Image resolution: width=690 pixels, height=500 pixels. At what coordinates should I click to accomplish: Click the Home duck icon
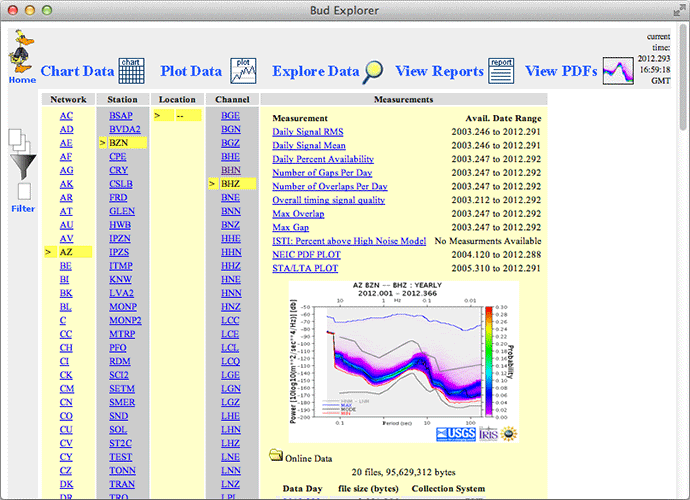coord(22,52)
